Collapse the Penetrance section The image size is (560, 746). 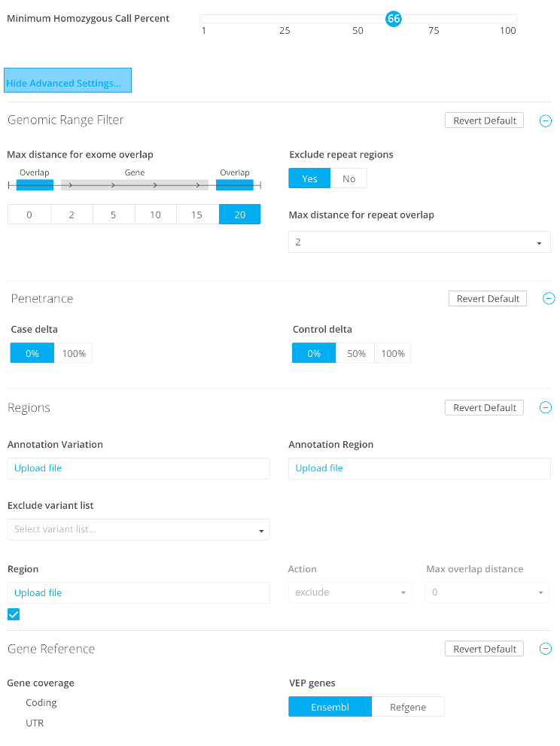549,299
